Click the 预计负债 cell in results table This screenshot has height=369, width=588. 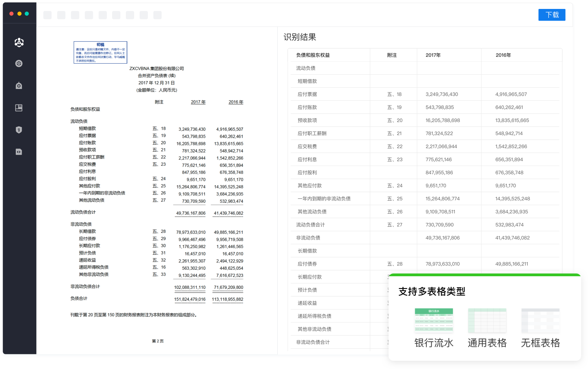[307, 290]
